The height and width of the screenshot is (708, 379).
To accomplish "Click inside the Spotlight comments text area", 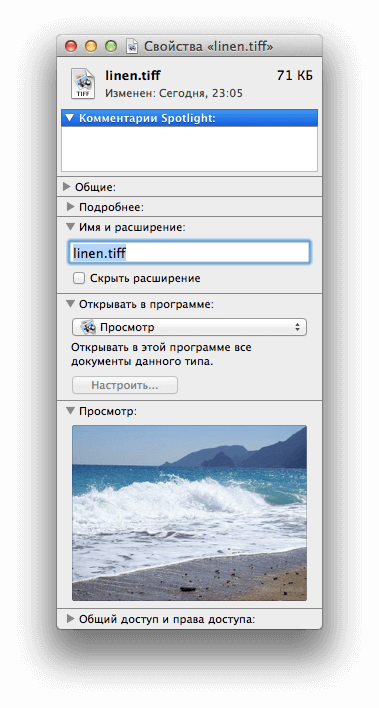I will (189, 149).
